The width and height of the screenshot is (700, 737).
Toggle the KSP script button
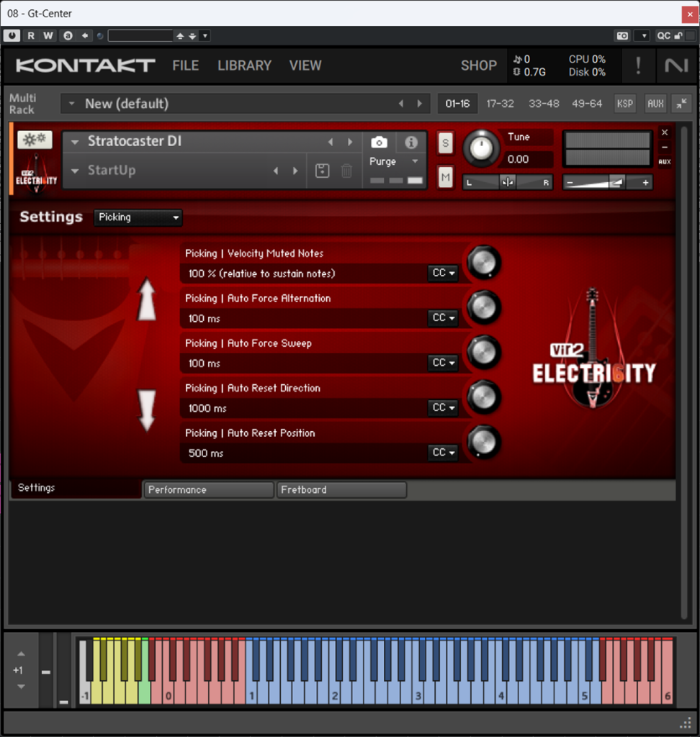624,104
